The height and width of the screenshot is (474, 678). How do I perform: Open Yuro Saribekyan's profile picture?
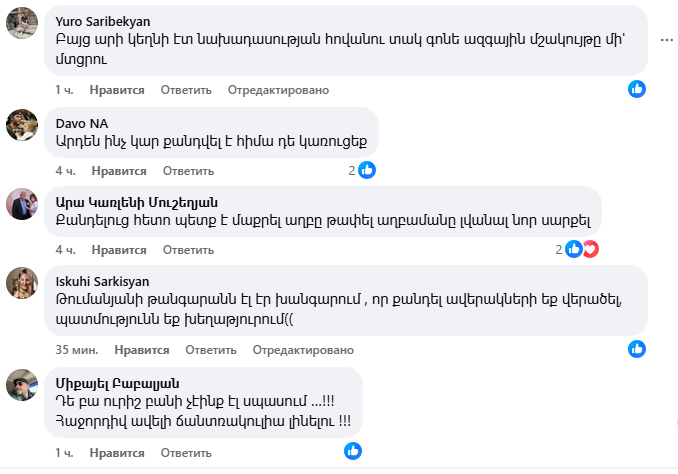pyautogui.click(x=23, y=22)
